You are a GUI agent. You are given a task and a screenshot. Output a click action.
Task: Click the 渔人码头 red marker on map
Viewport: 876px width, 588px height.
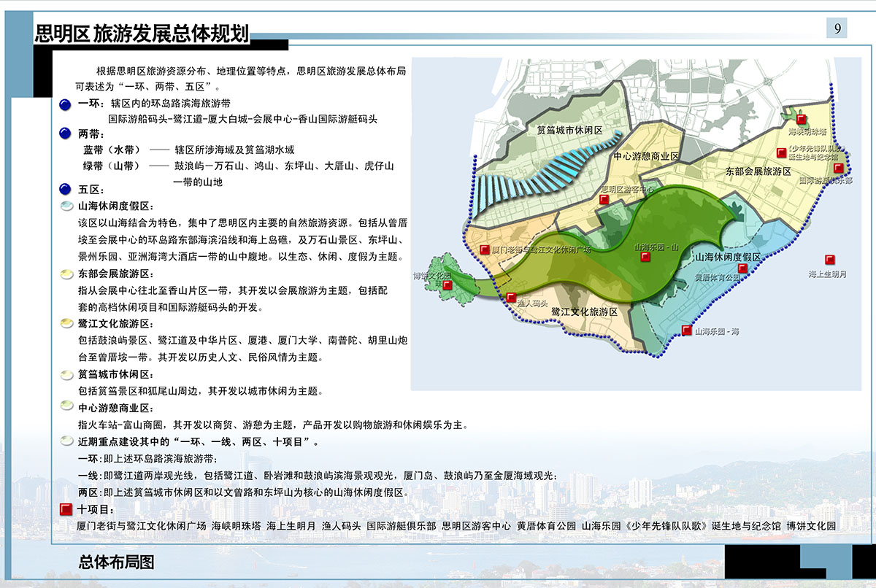click(510, 297)
